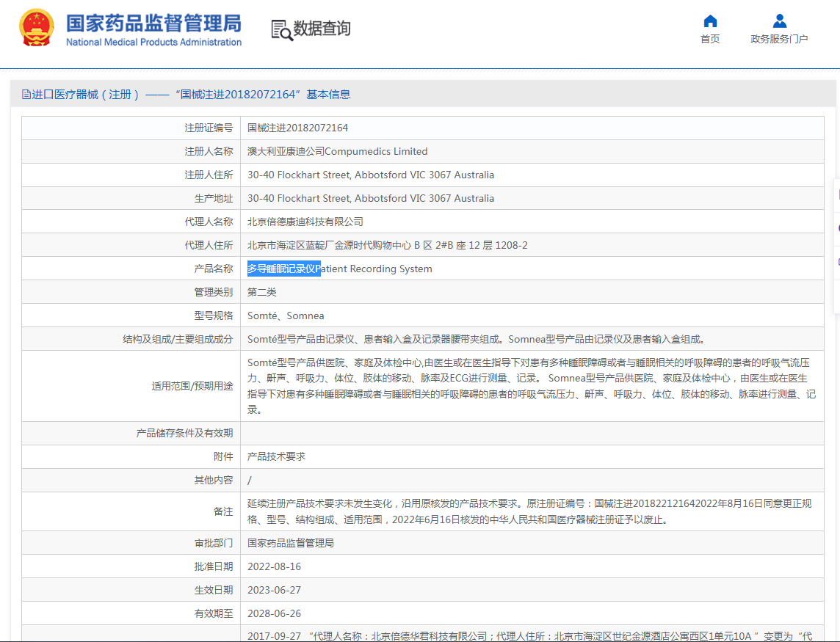Screen dimensions: 840x642
Task: Open 政务服务门户 user icon
Action: point(780,21)
